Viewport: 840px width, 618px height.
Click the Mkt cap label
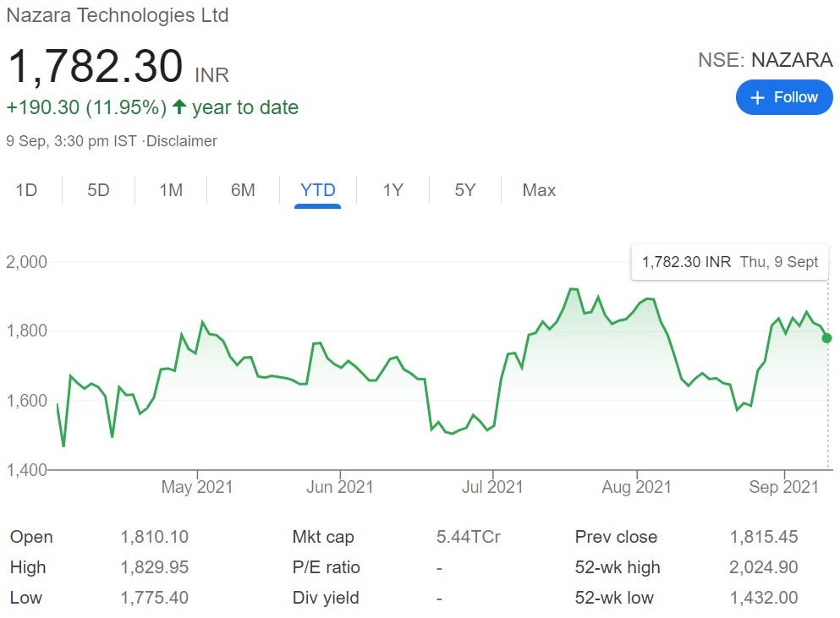click(x=323, y=537)
